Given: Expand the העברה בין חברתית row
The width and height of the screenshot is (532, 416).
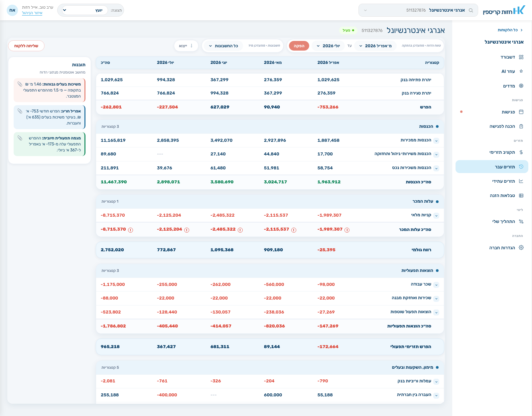Looking at the screenshot, I should point(436,395).
